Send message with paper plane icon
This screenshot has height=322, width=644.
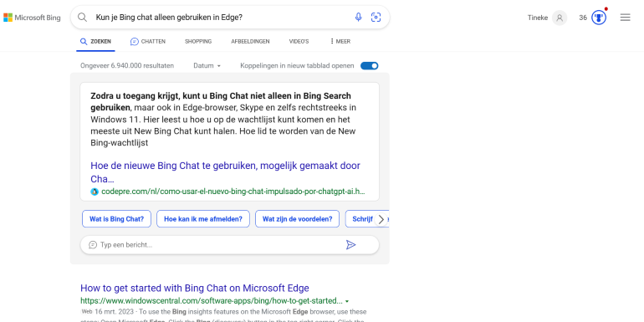(350, 245)
